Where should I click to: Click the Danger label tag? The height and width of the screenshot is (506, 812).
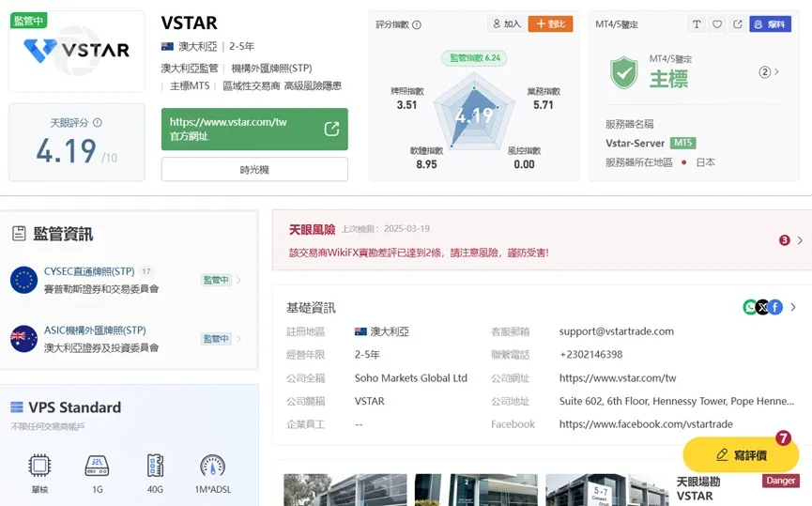pyautogui.click(x=780, y=480)
